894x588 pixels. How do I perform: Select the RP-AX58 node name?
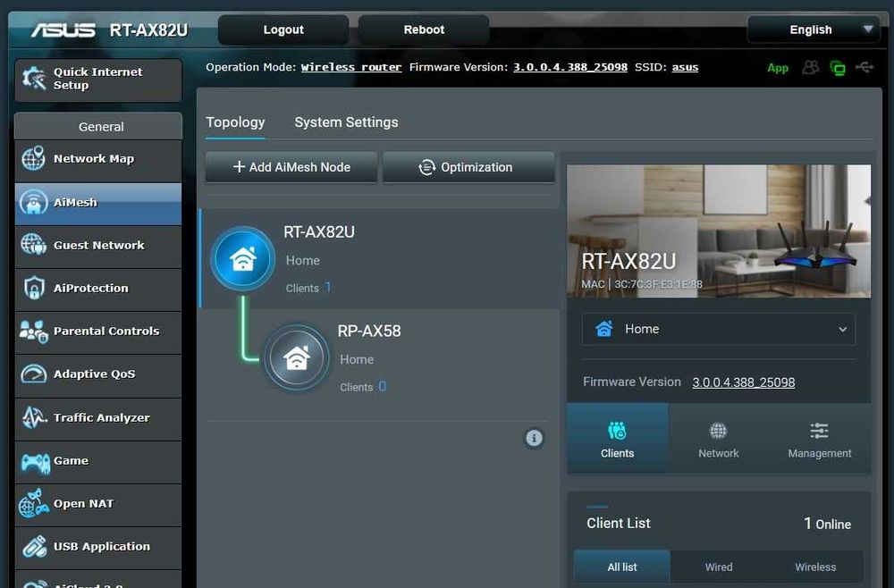click(x=369, y=331)
